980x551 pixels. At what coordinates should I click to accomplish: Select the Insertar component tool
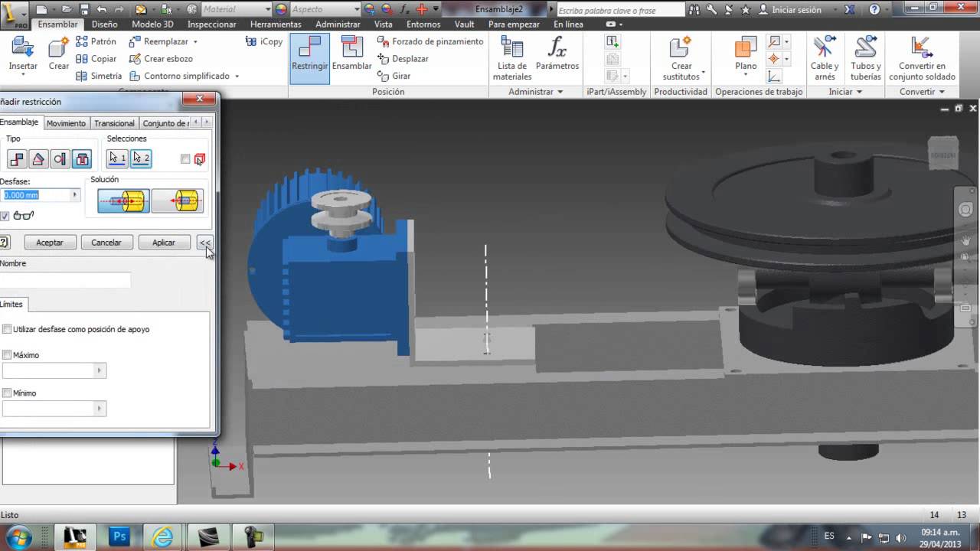coord(23,54)
